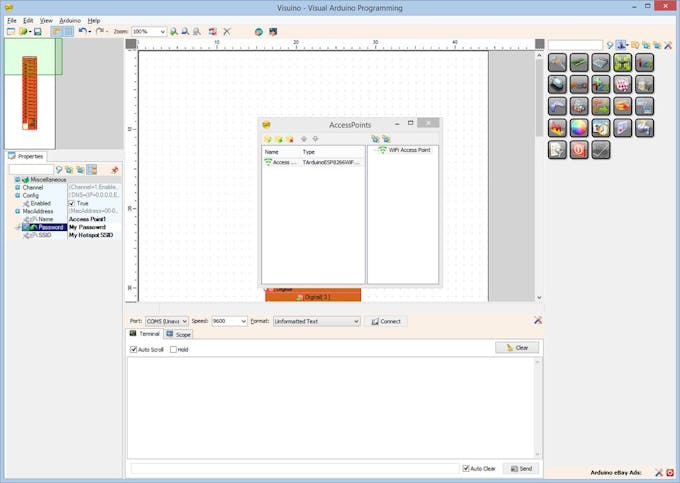Open the Speed baud rate dropdown

[x=241, y=321]
